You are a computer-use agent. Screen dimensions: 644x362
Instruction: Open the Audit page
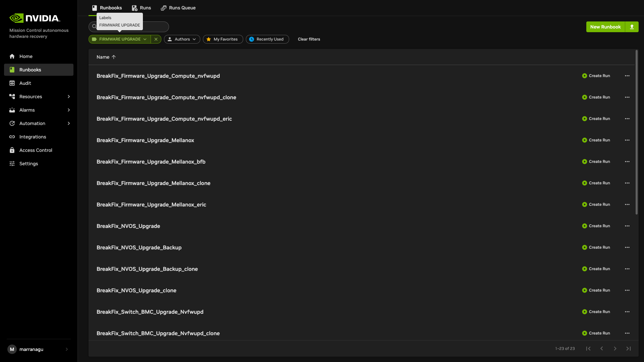pyautogui.click(x=39, y=83)
